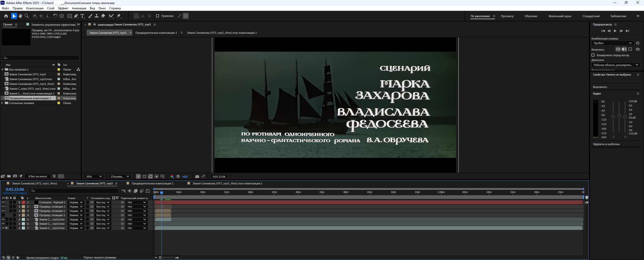Click the timeline zoom slider

166,257
